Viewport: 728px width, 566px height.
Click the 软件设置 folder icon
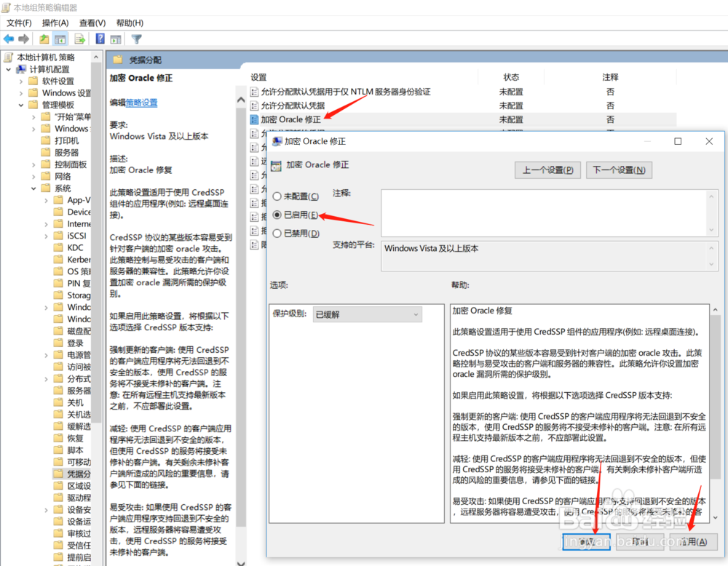click(x=33, y=81)
